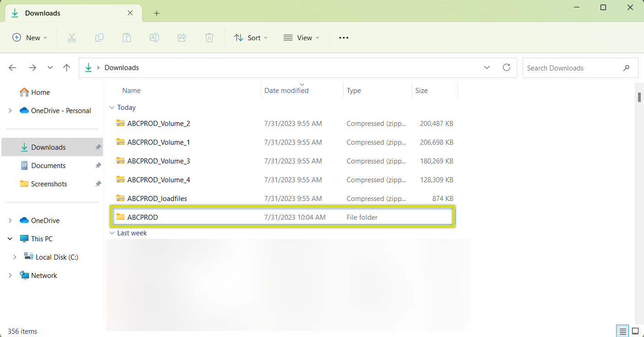644x337 pixels.
Task: Click the File folder type cell
Action: 362,217
